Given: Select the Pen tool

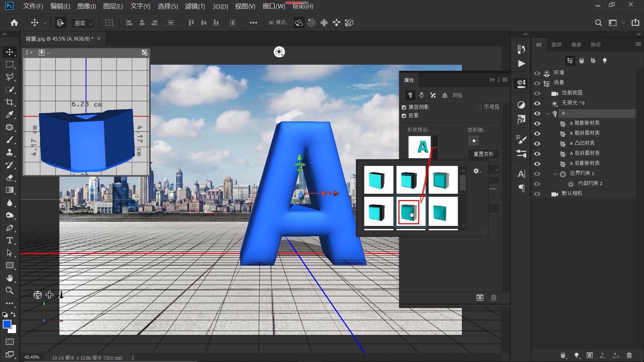Looking at the screenshot, I should tap(10, 228).
